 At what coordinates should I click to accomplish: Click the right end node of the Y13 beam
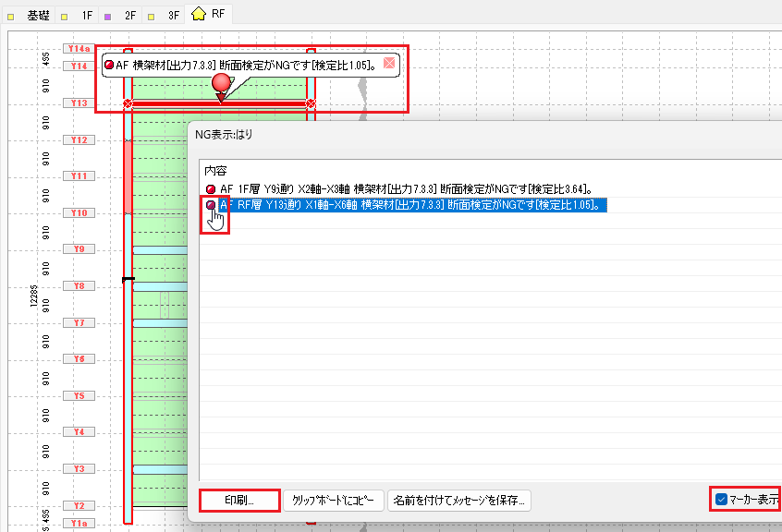(311, 103)
